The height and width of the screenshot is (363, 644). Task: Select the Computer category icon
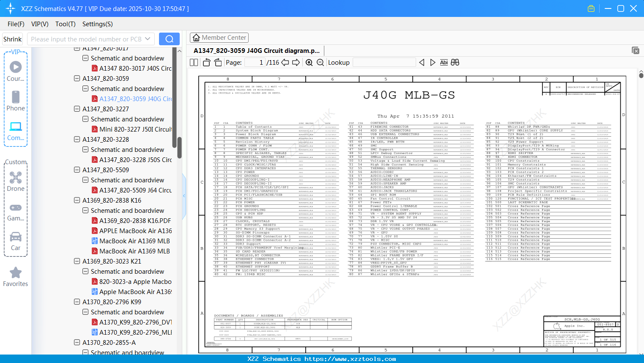point(16,131)
